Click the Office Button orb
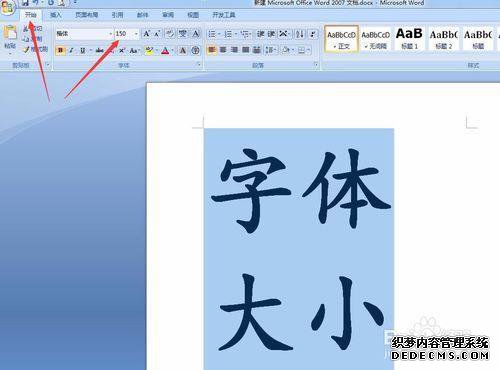 click(x=7, y=7)
